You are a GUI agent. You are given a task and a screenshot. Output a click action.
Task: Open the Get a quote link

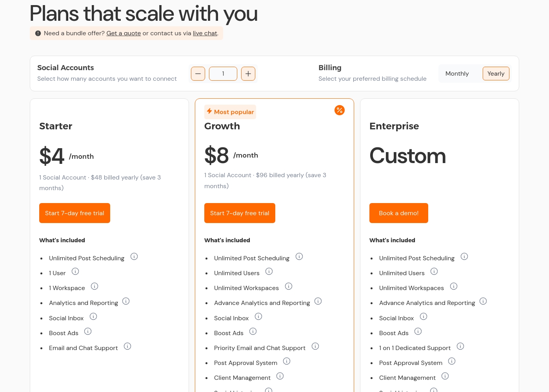[x=124, y=33]
